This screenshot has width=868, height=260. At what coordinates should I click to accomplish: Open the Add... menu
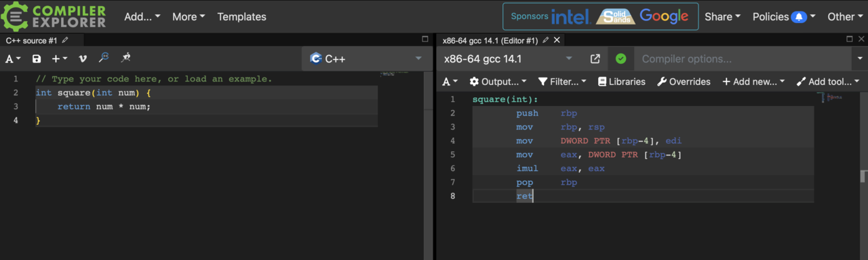coord(142,16)
